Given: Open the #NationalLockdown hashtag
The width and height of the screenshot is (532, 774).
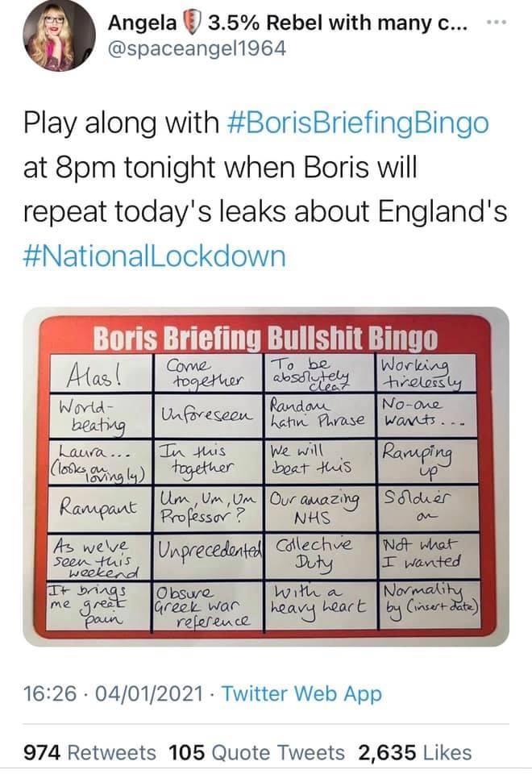Looking at the screenshot, I should (155, 256).
